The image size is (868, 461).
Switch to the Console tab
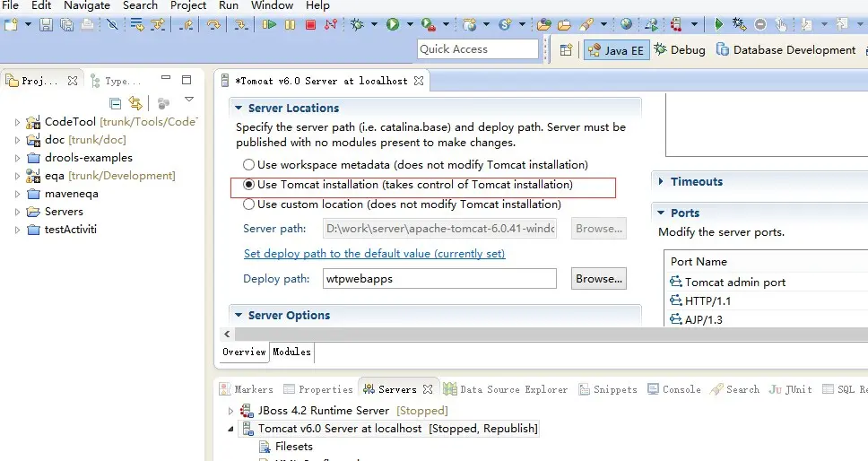click(673, 389)
